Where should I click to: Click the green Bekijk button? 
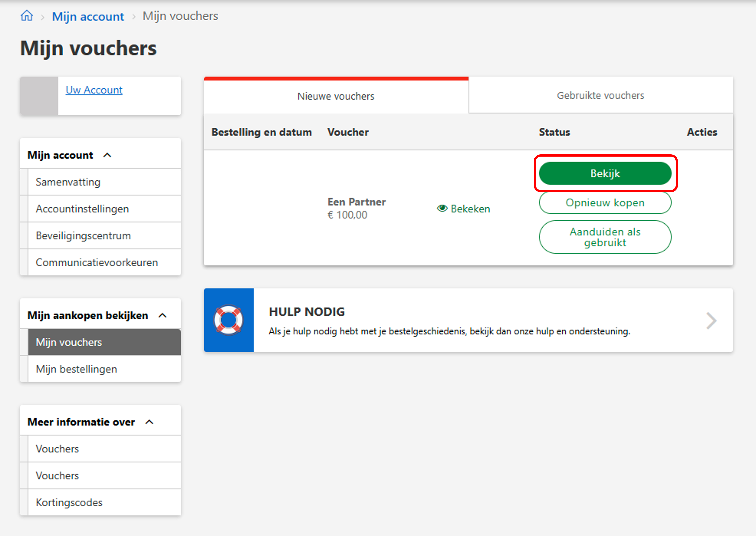tap(605, 173)
